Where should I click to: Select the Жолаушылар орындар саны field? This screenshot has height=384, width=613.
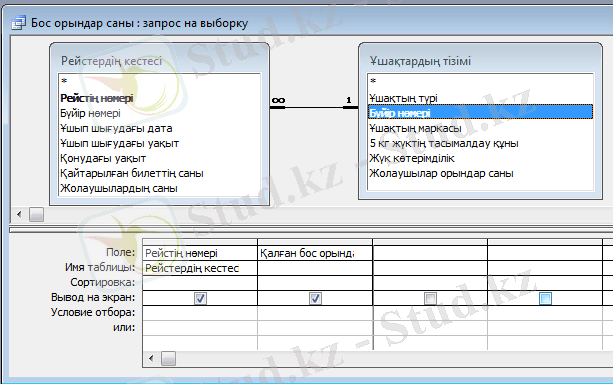tap(480, 173)
